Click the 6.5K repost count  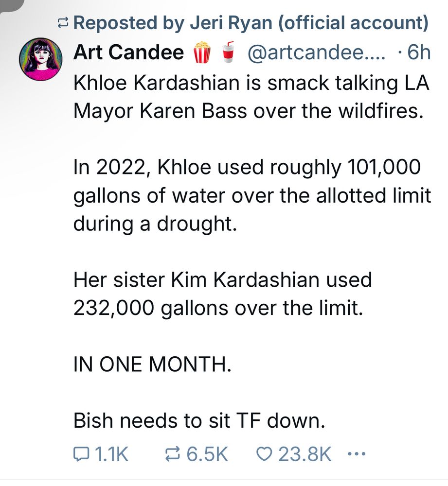(x=207, y=455)
